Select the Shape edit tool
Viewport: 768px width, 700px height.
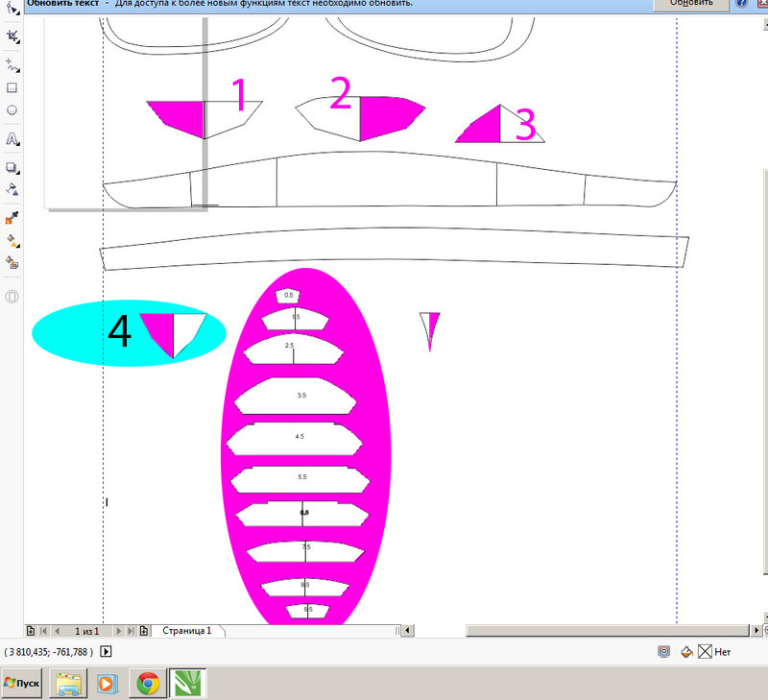coord(12,8)
